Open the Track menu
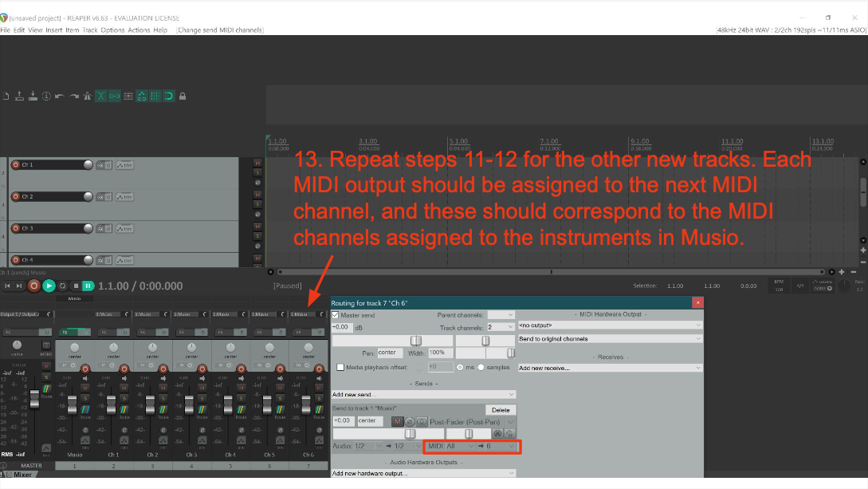Screen dimensions: 868x489 coord(90,30)
